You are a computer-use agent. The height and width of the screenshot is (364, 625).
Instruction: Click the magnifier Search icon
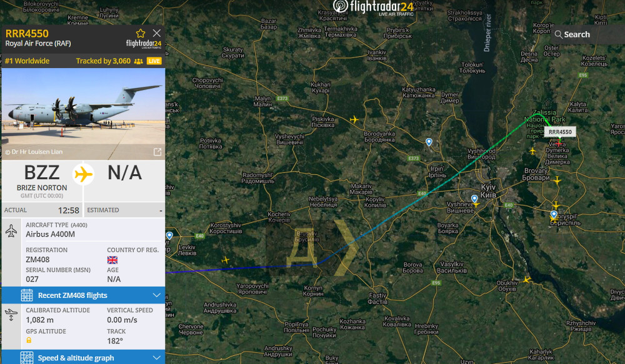pos(558,34)
